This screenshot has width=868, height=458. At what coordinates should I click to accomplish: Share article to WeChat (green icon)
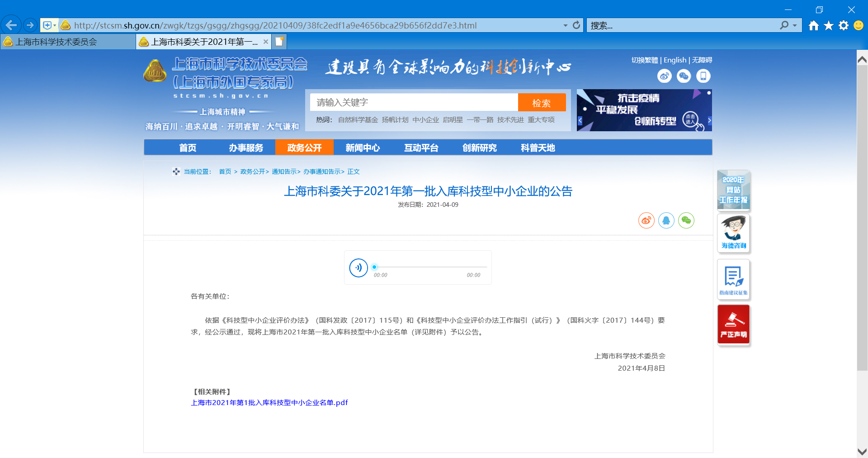pyautogui.click(x=686, y=220)
